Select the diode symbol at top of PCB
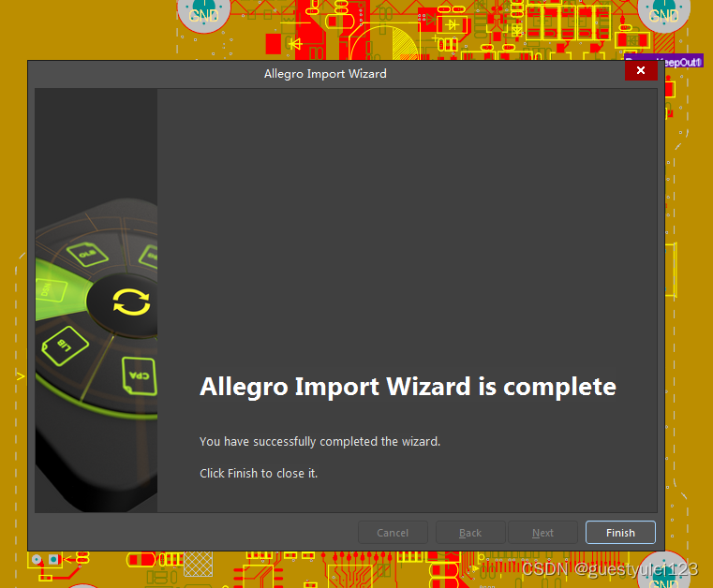 click(452, 24)
